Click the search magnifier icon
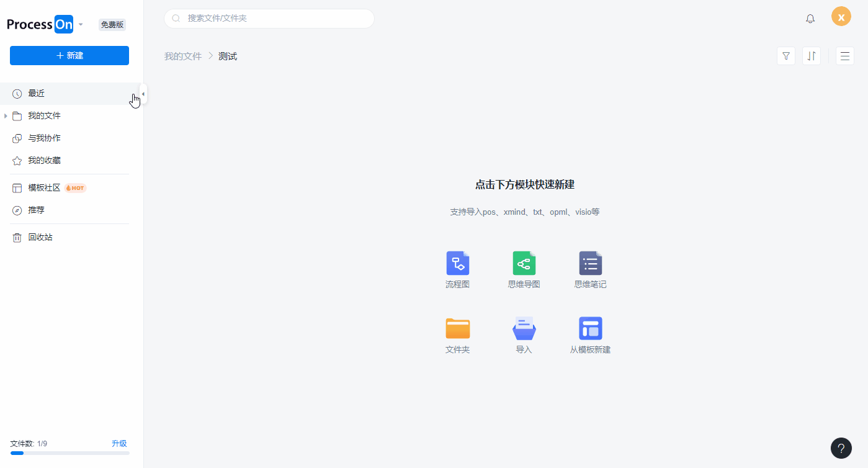868x468 pixels. tap(176, 19)
